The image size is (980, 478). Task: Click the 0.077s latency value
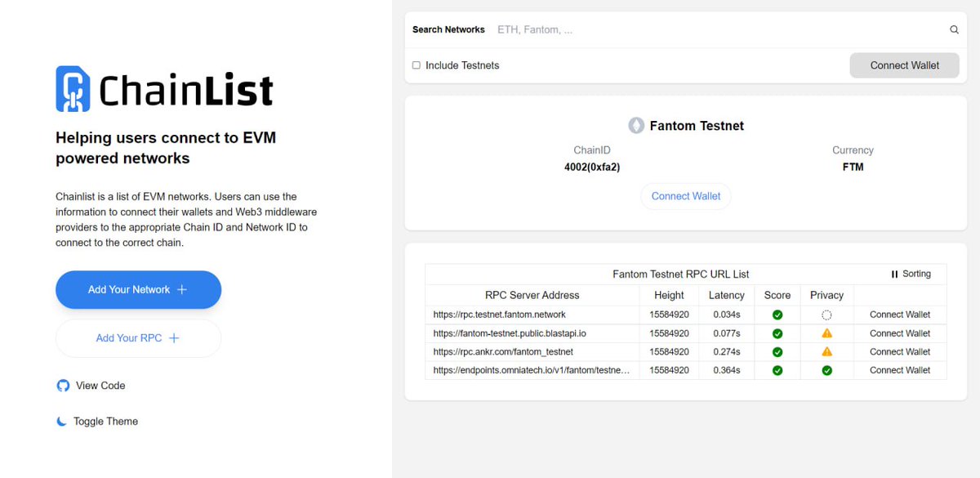pos(727,333)
